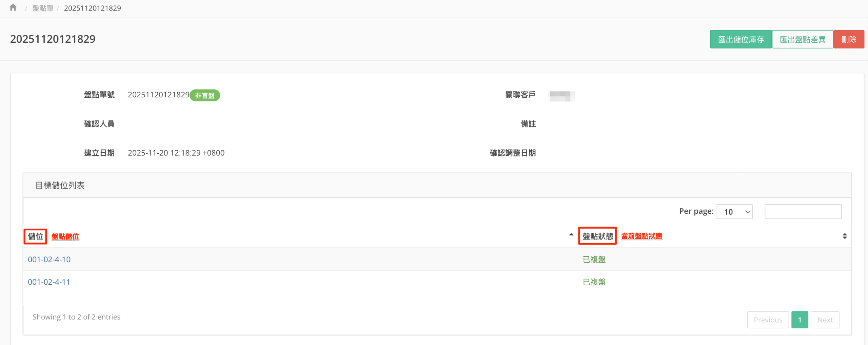The image size is (868, 345).
Task: Click the 已複盤 status of 001-02-4-10
Action: tap(594, 260)
